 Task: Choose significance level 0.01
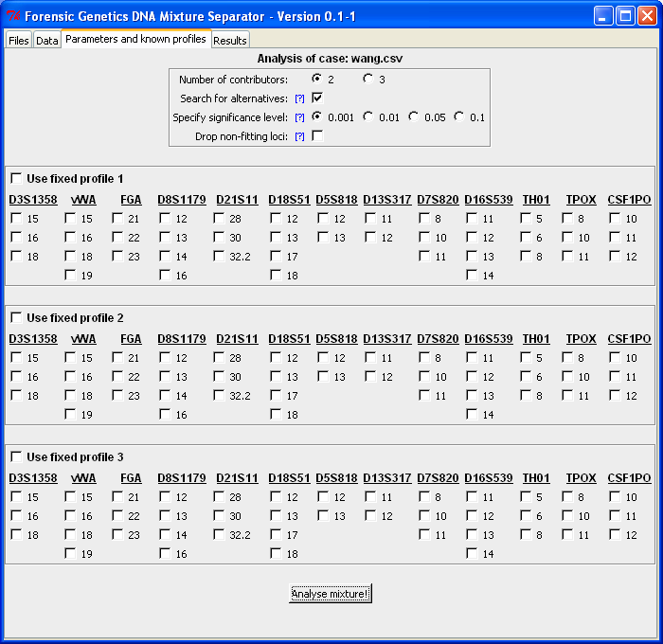(367, 116)
